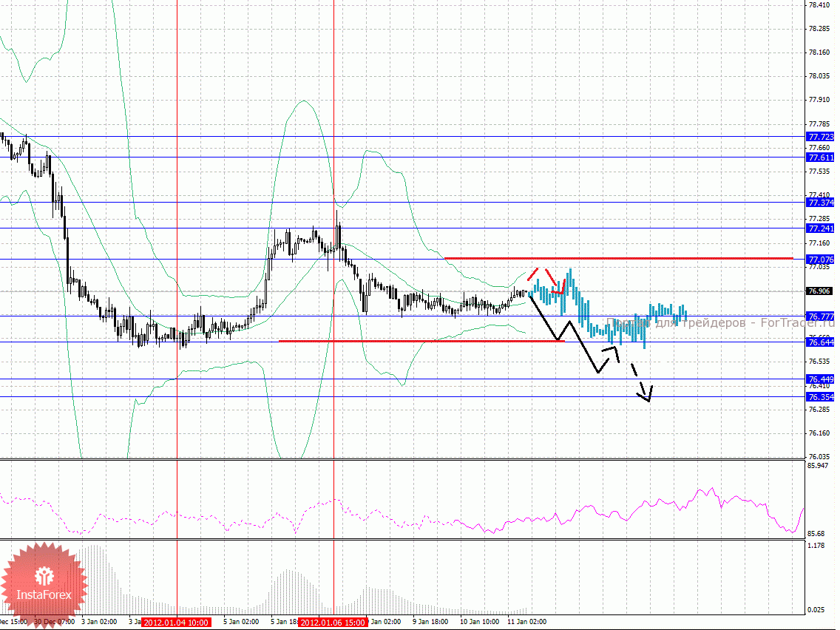Select the 2012.01.06 15:00 date marker
Viewport: 840px width, 630px height.
coord(333,623)
